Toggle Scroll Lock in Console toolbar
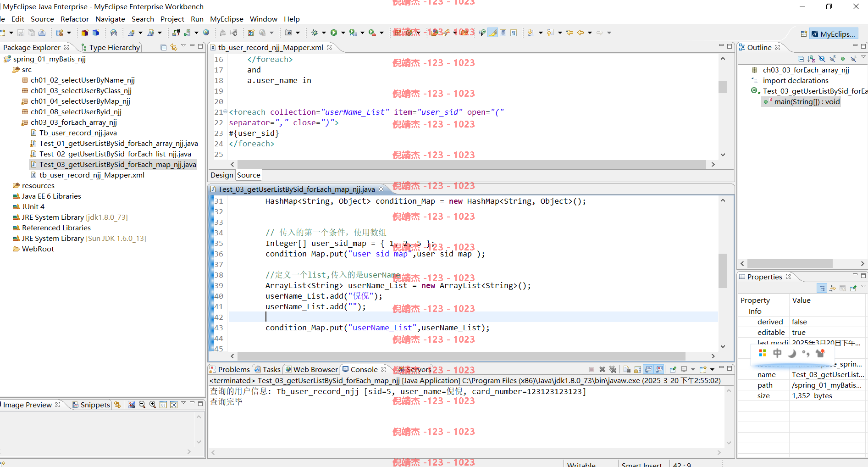Viewport: 868px width, 467px height. tap(637, 369)
